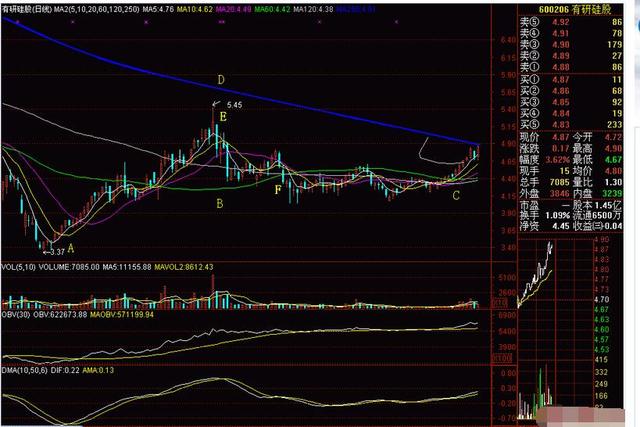Select the yellow MA10:4.62 value
Image resolution: width=640 pixels, height=427 pixels.
tap(195, 9)
